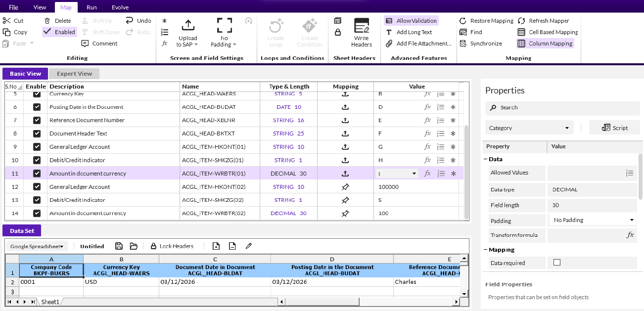
Task: Collapse the Mapping section in Properties
Action: (486, 250)
